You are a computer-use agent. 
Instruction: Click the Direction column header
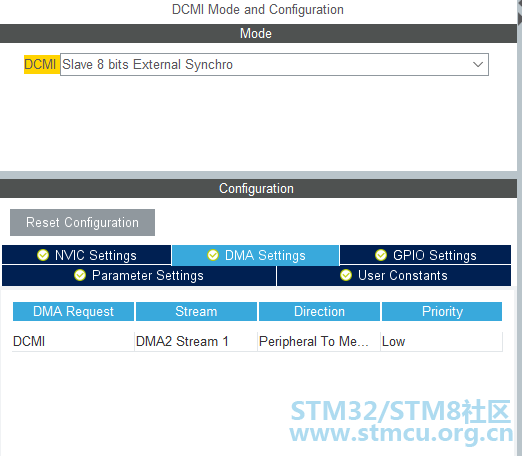pos(319,311)
